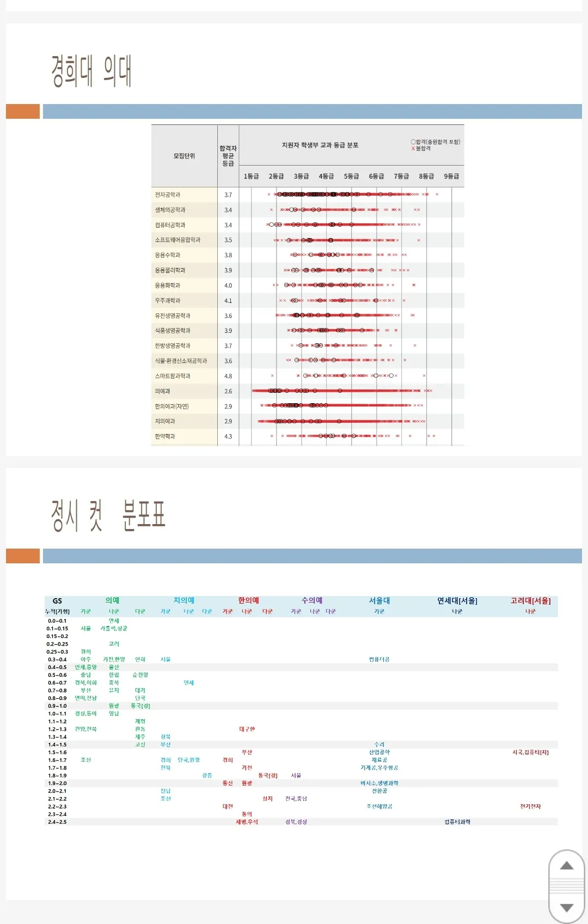Click the 4.0 average for 응용화학과
The height and width of the screenshot is (924, 588).
tap(228, 285)
